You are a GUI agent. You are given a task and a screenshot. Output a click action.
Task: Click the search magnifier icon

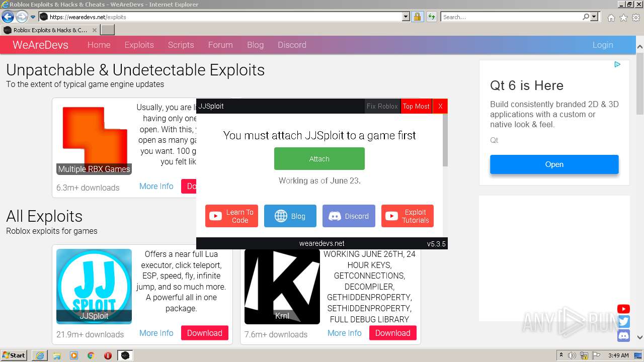coord(586,17)
